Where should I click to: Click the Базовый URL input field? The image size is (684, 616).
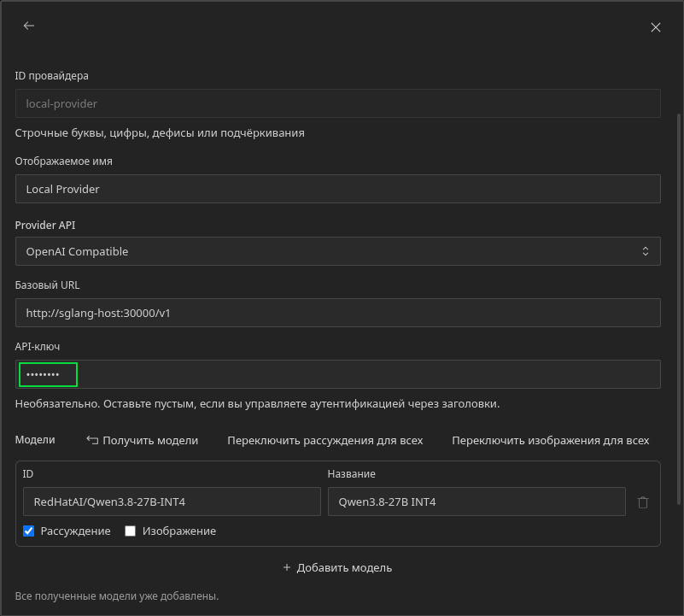(337, 313)
